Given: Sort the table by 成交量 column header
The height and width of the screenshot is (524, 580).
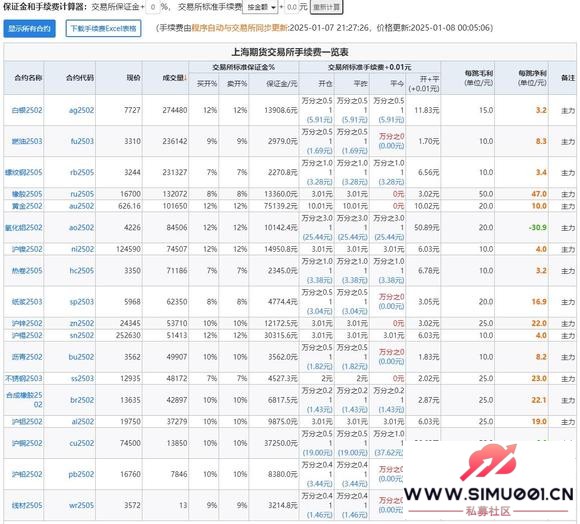Looking at the screenshot, I should [175, 78].
